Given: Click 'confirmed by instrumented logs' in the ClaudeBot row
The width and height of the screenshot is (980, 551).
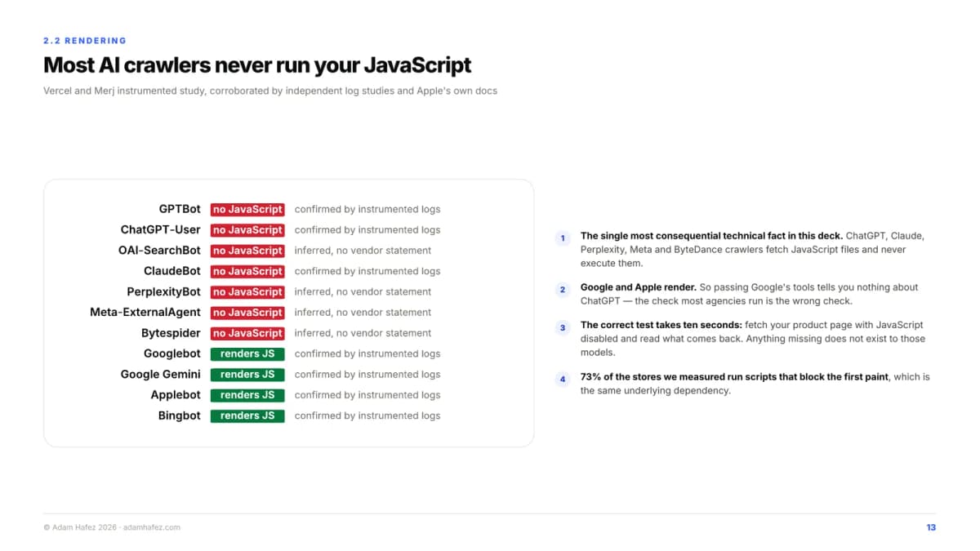Looking at the screenshot, I should [367, 271].
